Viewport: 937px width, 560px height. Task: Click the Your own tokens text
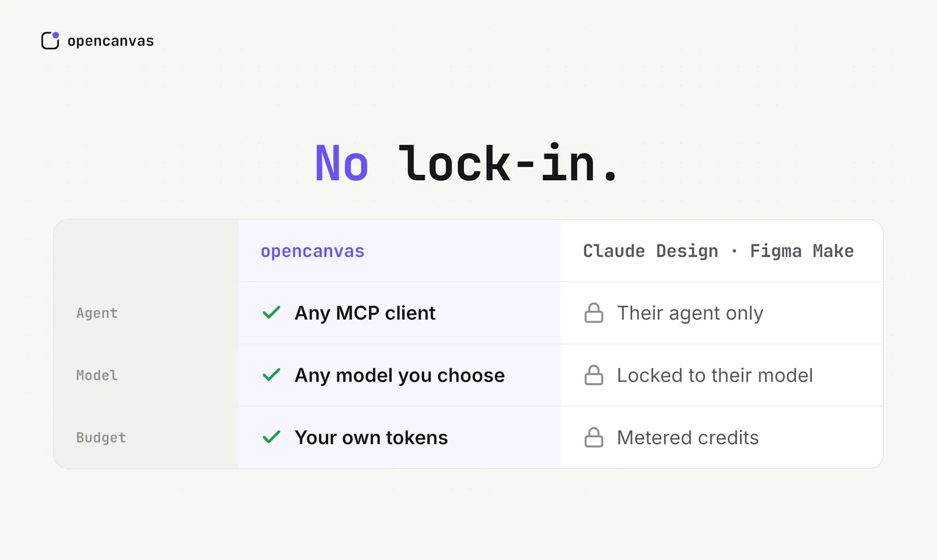pos(371,438)
